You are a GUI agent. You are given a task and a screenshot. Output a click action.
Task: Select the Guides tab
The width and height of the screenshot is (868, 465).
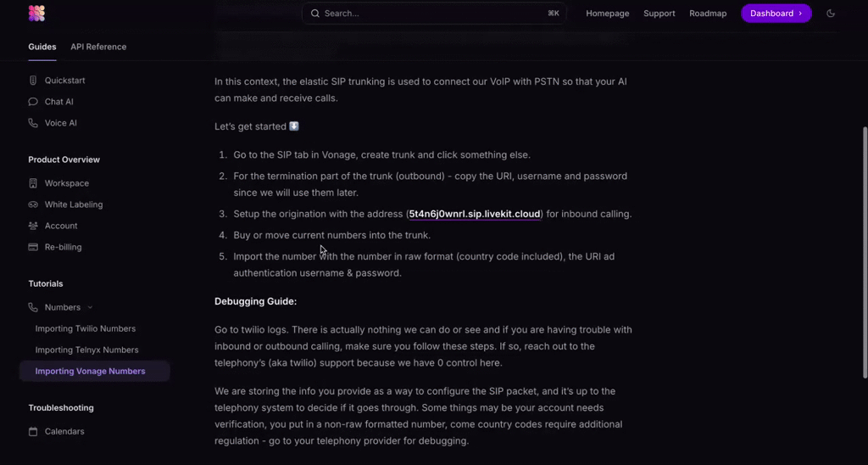pyautogui.click(x=42, y=47)
